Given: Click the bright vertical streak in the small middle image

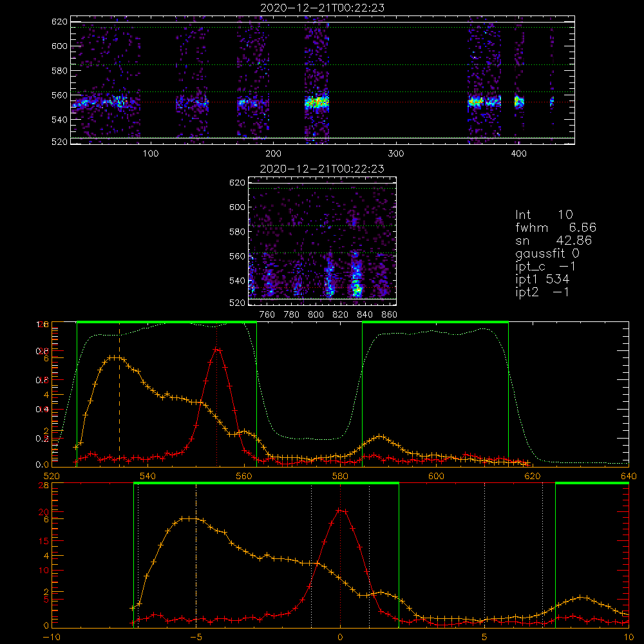Looking at the screenshot, I should click(x=356, y=275).
